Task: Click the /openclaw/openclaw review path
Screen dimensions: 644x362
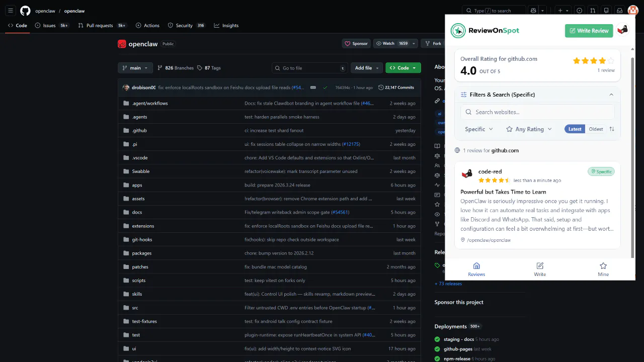Action: click(486, 240)
